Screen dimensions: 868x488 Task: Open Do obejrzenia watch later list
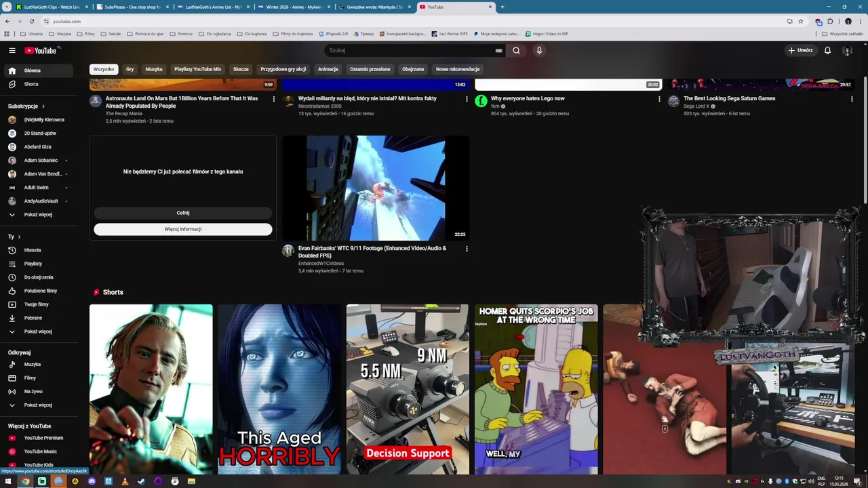click(39, 277)
